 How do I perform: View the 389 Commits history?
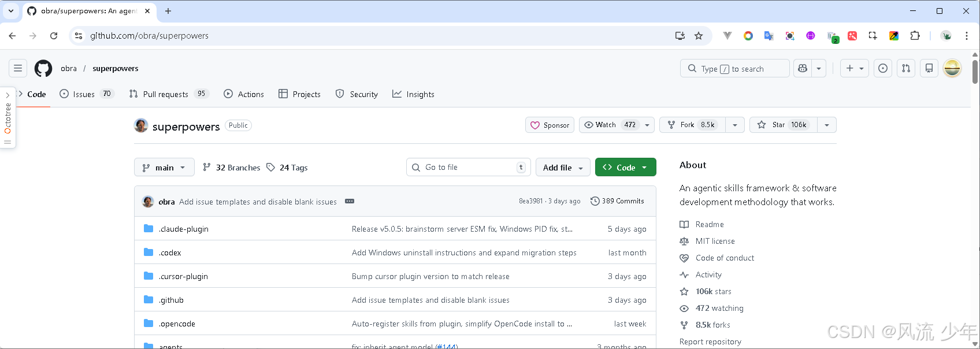pos(617,201)
